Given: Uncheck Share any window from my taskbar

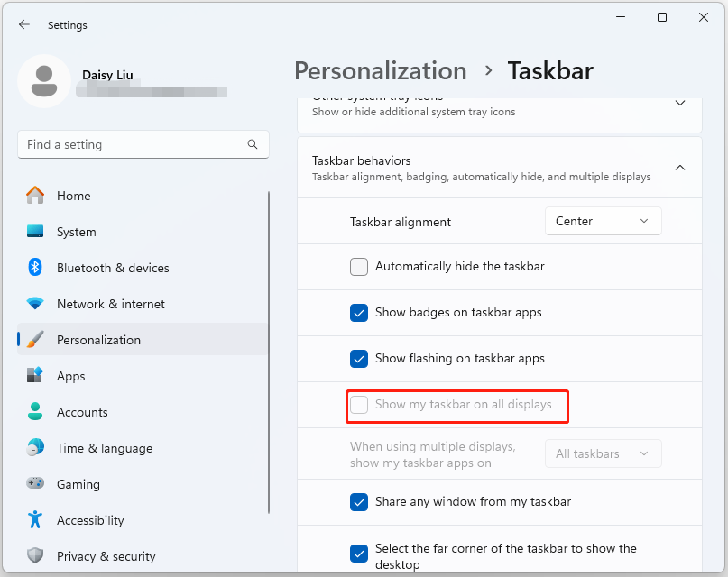Looking at the screenshot, I should 359,502.
